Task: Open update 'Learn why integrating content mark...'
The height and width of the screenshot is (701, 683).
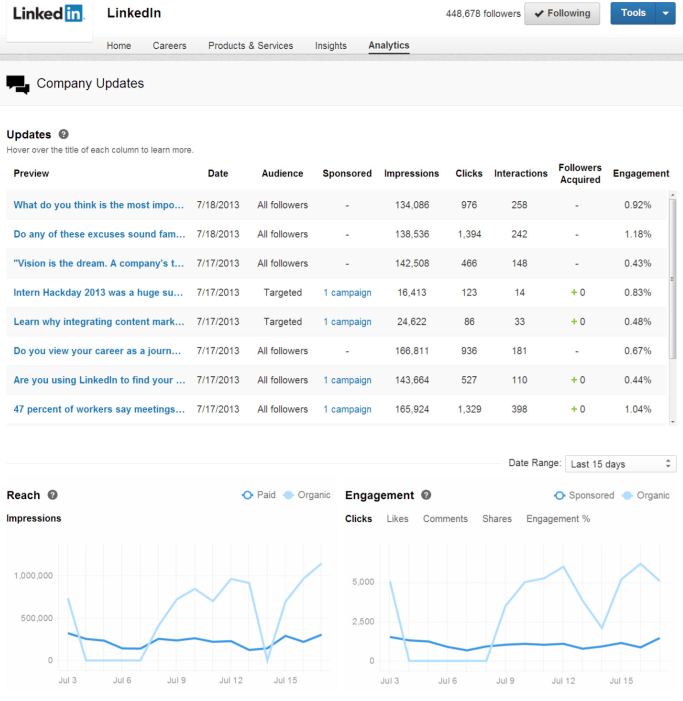Action: click(x=99, y=321)
